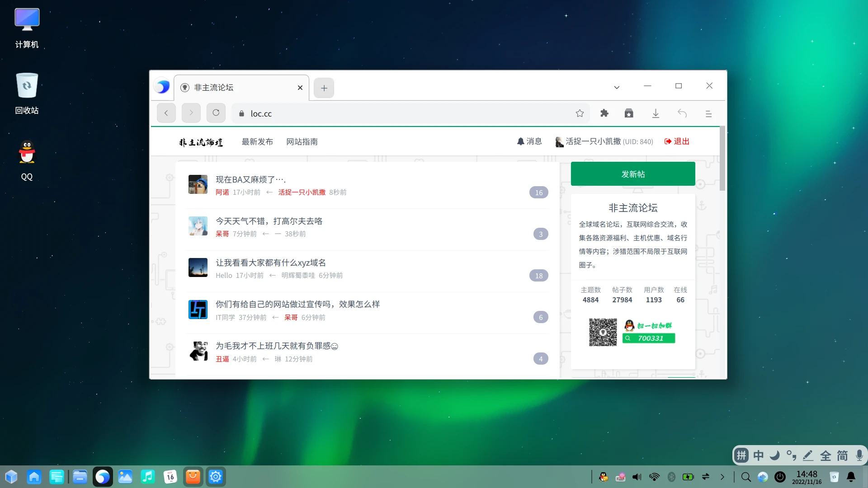Open a new browser tab

(324, 88)
